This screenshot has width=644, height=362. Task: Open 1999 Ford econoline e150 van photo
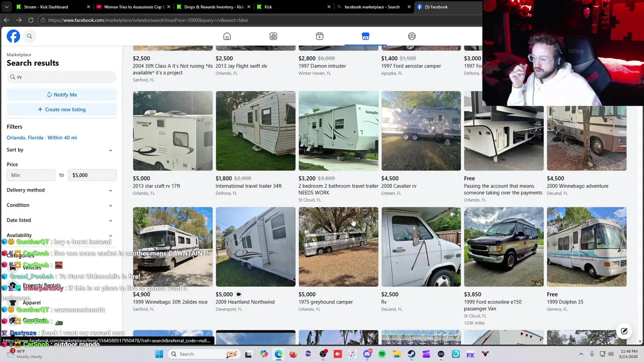[x=504, y=247]
